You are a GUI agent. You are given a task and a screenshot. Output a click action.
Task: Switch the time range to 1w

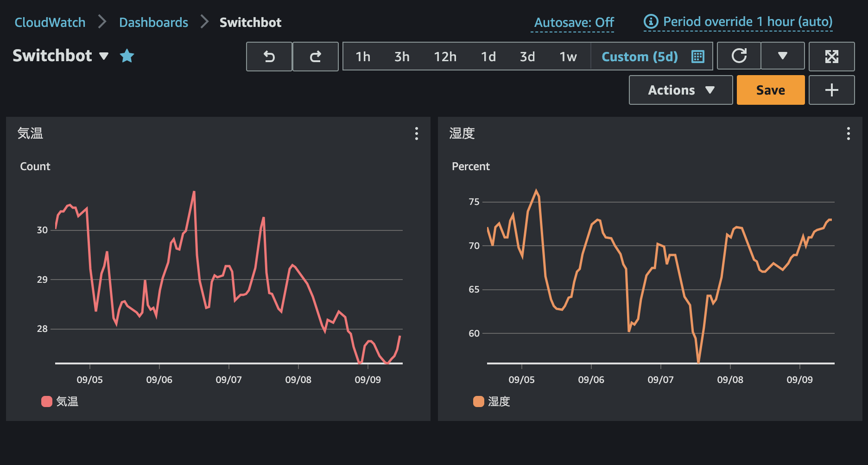click(x=568, y=56)
